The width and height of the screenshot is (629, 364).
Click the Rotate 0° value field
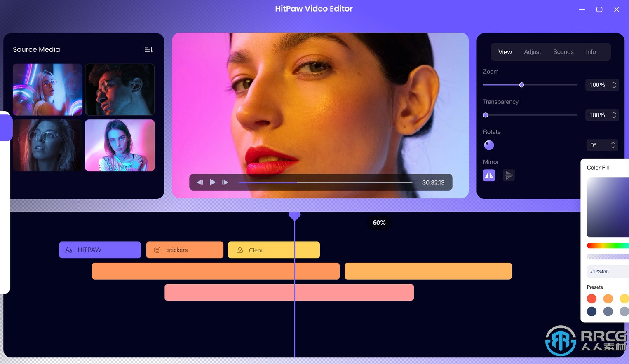(x=602, y=145)
